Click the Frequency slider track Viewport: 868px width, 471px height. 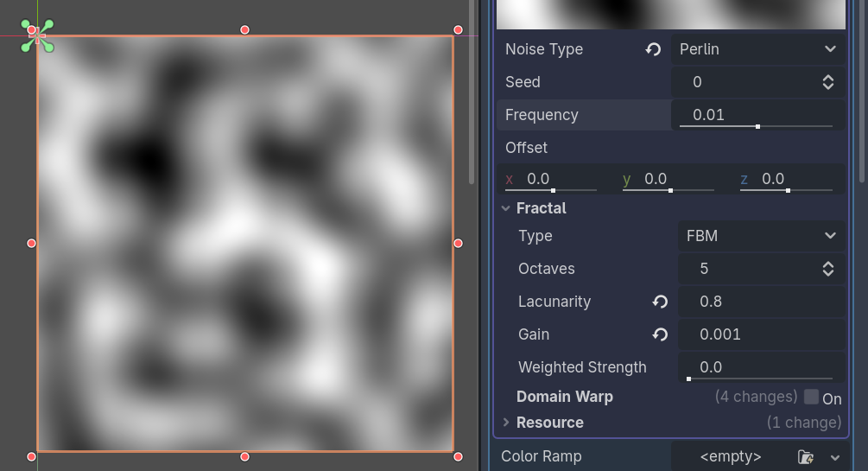(757, 126)
